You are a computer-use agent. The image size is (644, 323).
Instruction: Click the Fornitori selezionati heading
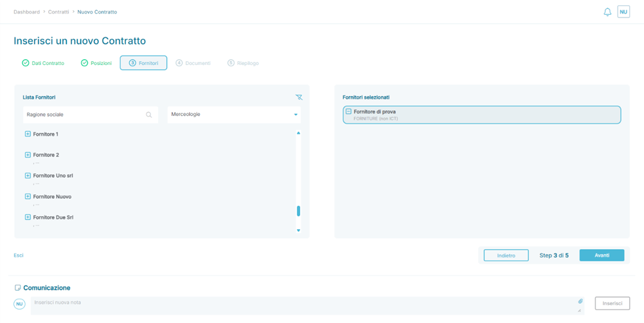[366, 97]
